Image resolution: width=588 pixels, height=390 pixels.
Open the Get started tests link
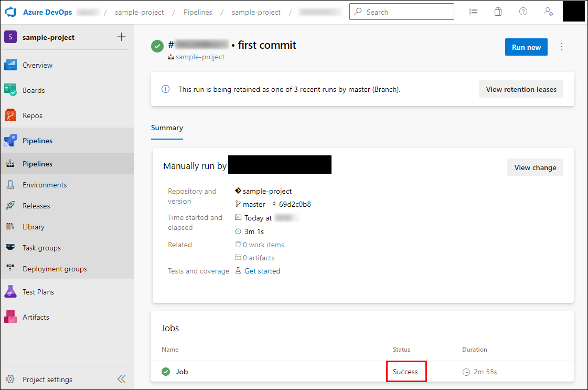click(262, 271)
